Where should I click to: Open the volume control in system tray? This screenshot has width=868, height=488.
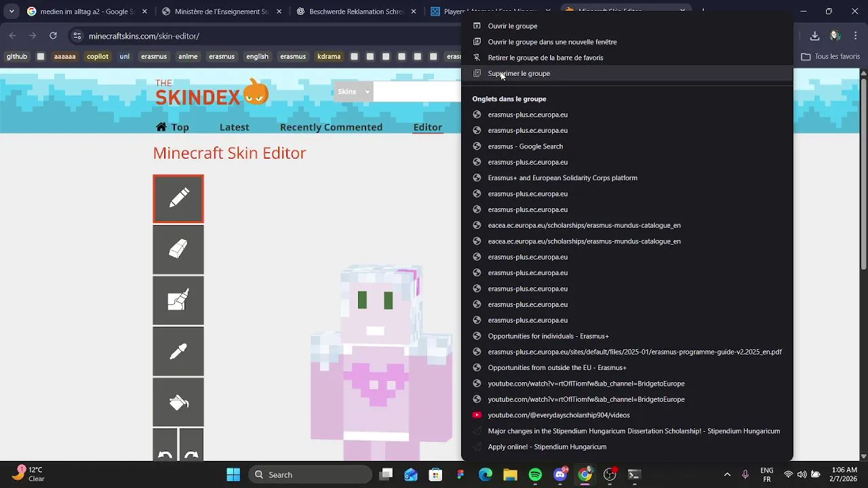(x=802, y=474)
